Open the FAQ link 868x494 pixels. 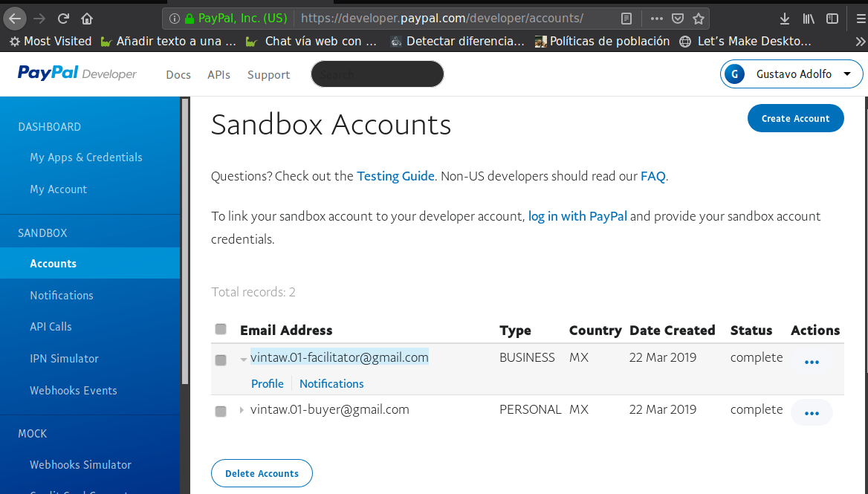(x=652, y=176)
